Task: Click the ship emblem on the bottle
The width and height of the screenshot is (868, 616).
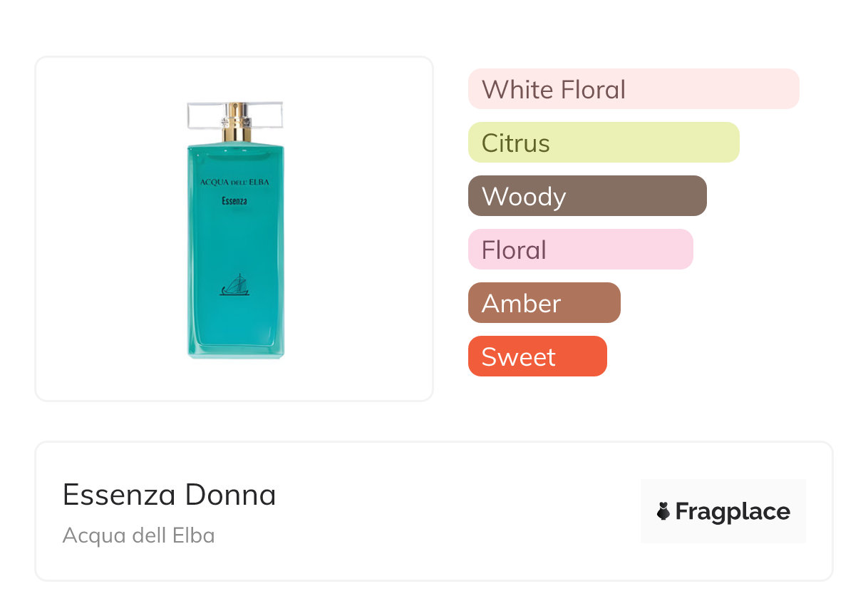Action: click(x=234, y=285)
